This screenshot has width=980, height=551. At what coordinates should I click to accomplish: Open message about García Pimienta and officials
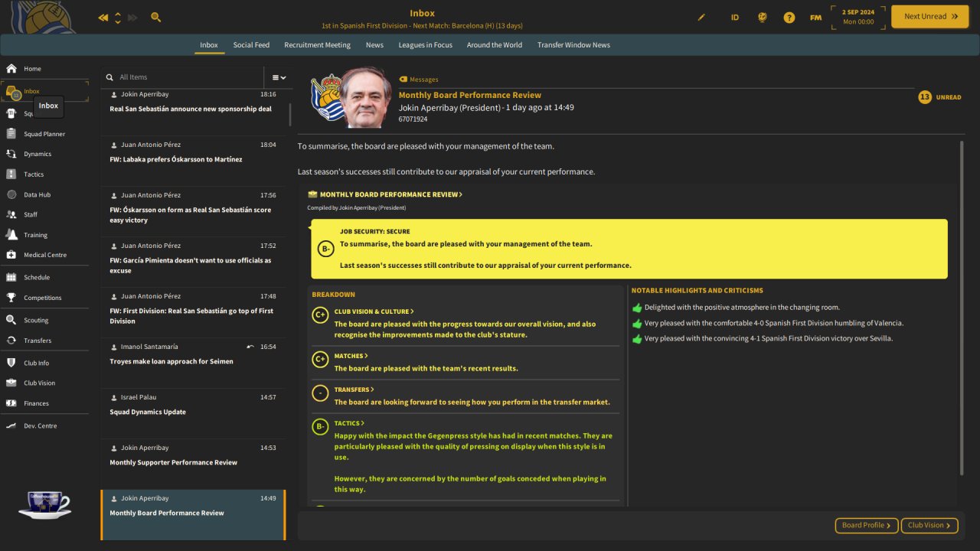click(192, 260)
